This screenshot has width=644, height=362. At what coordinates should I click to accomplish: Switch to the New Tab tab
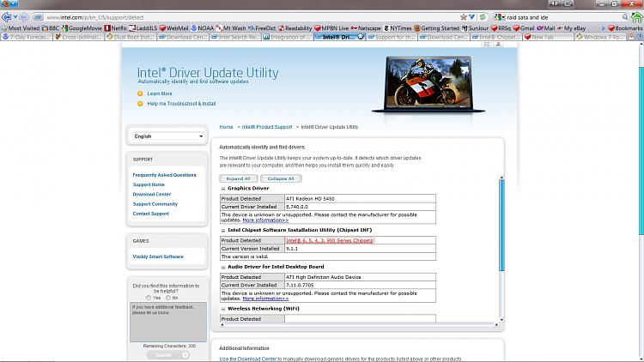click(x=548, y=37)
